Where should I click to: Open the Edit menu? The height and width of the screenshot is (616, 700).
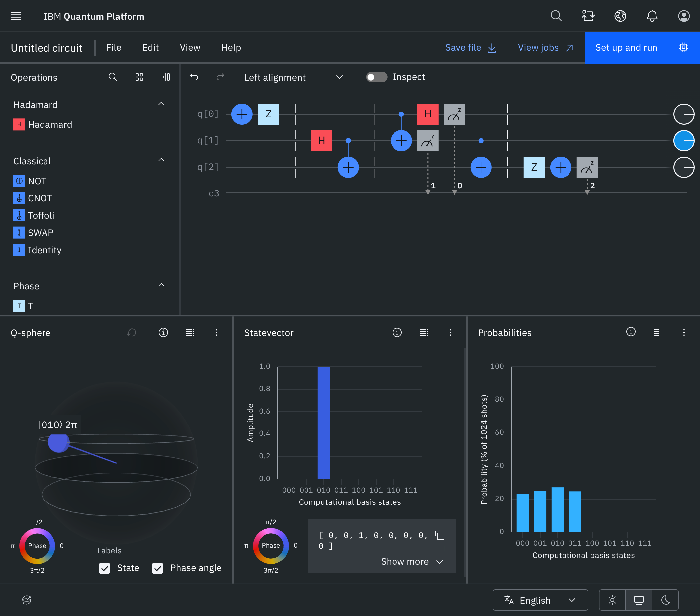pyautogui.click(x=151, y=47)
